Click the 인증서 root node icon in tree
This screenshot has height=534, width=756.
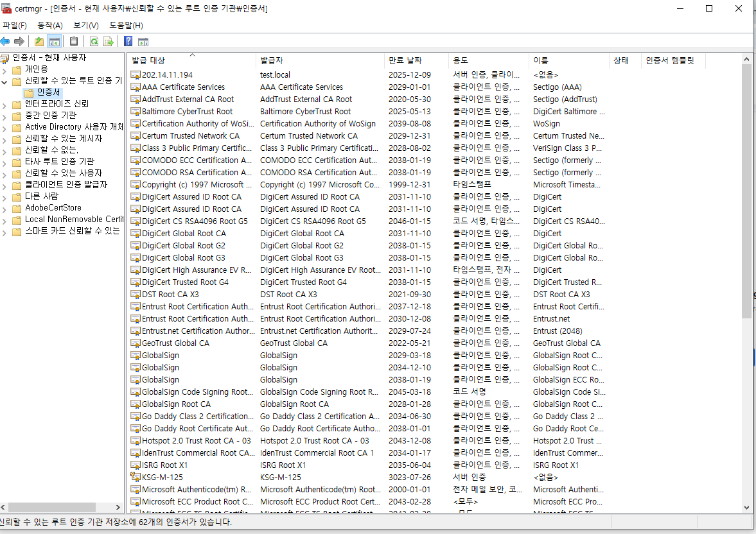click(x=5, y=58)
